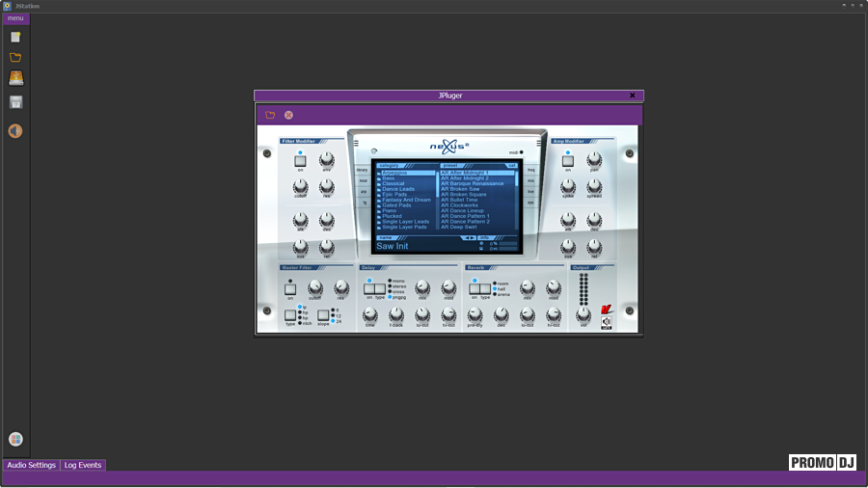Click the orange speaker icon in sidebar
Viewport: 868px width, 488px height.
[15, 131]
